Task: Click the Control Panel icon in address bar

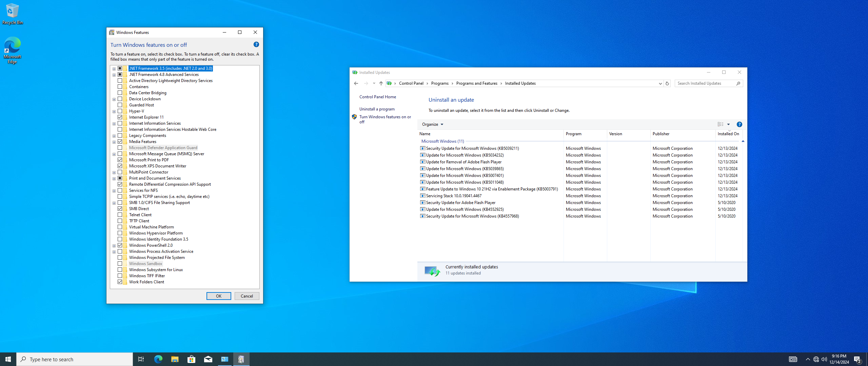Action: [389, 83]
